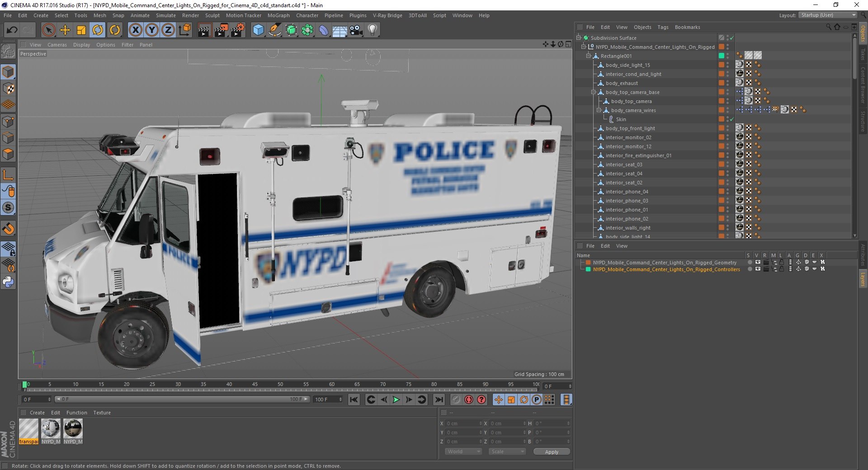Open the Simulate menu
This screenshot has width=868, height=470.
pyautogui.click(x=166, y=15)
